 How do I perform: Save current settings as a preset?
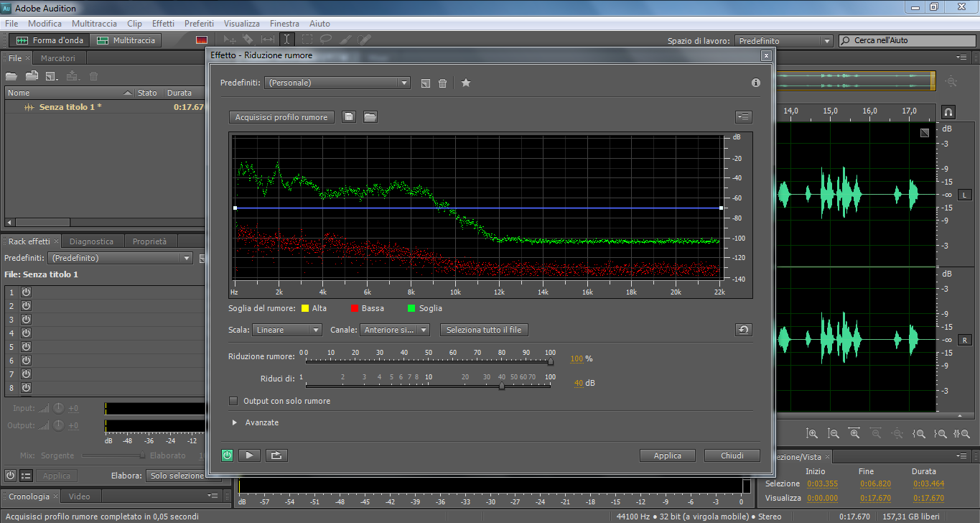point(425,83)
